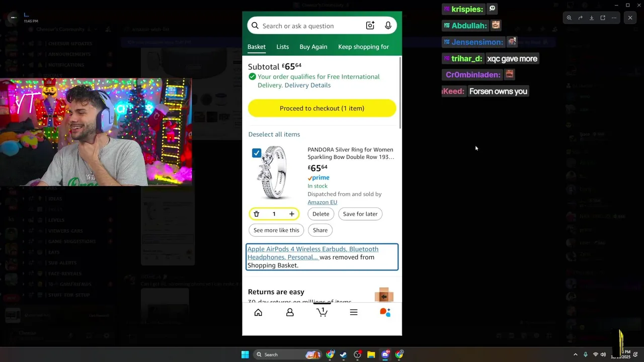
Task: Click the Share button for the ring
Action: click(320, 230)
